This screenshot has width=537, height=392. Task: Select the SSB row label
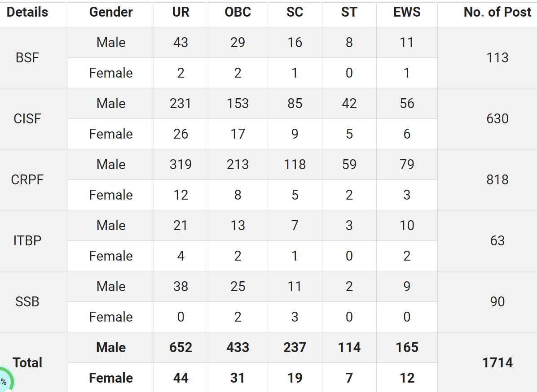point(27,302)
